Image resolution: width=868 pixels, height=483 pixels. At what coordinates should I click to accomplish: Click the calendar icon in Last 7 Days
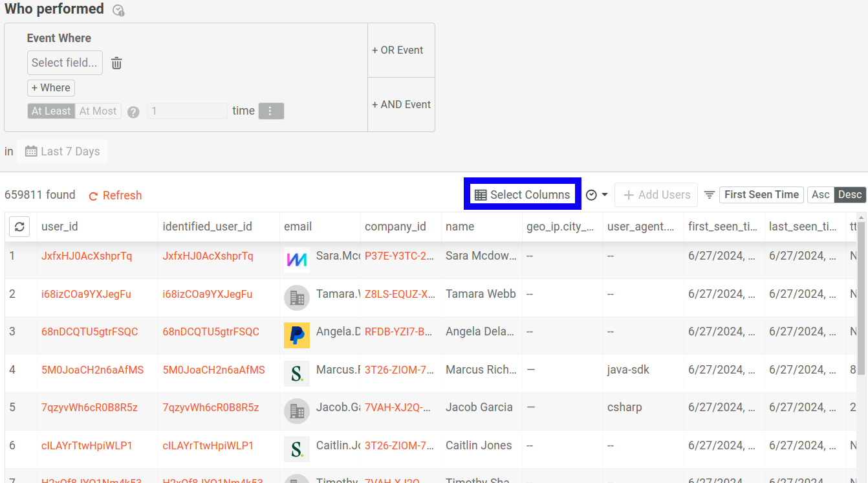coord(31,151)
